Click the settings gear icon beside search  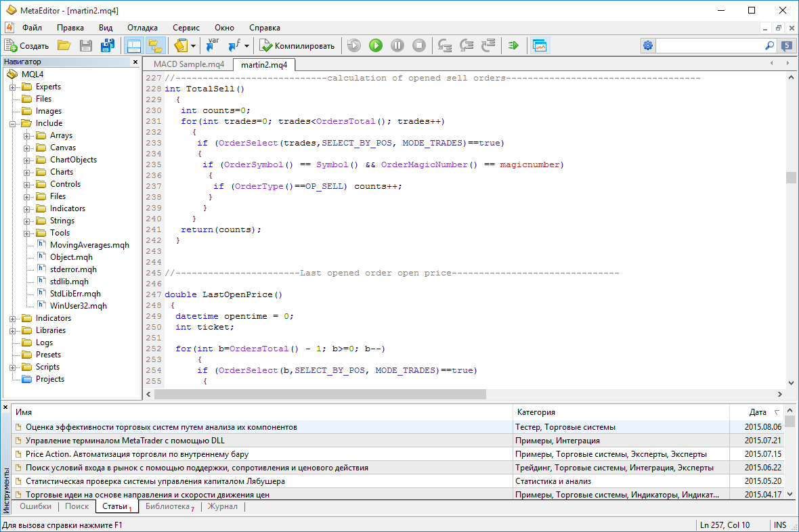click(648, 45)
